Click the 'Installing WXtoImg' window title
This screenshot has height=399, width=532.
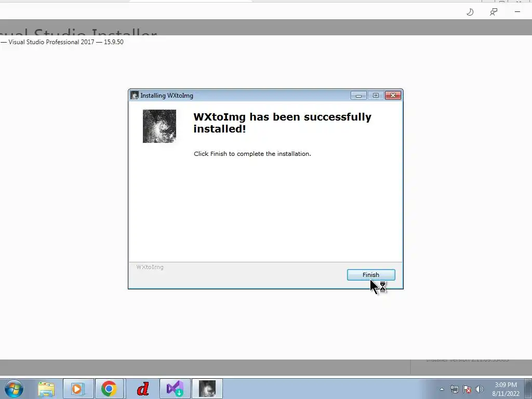[167, 96]
